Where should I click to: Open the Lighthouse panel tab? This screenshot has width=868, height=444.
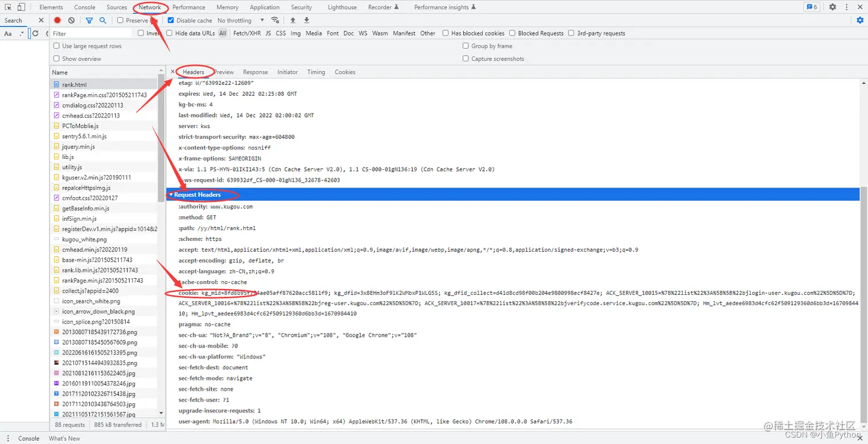click(342, 7)
